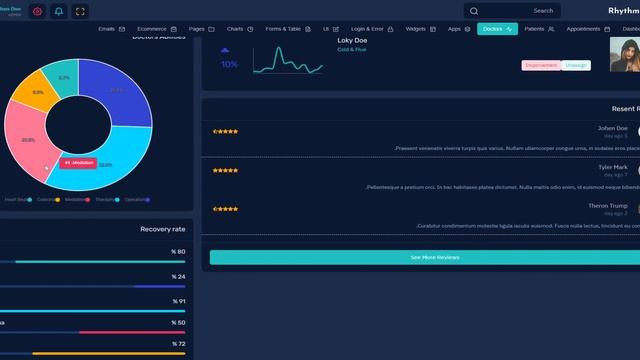Click the 24% purple recovery bar
Image resolution: width=640 pixels, height=360 pixels.
coord(160,287)
